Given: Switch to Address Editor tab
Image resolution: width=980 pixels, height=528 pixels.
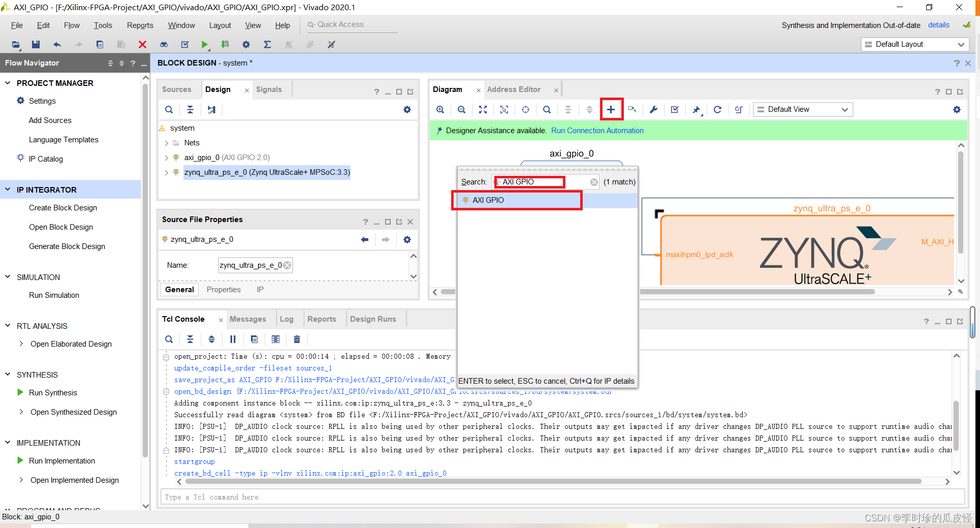Looking at the screenshot, I should click(514, 89).
